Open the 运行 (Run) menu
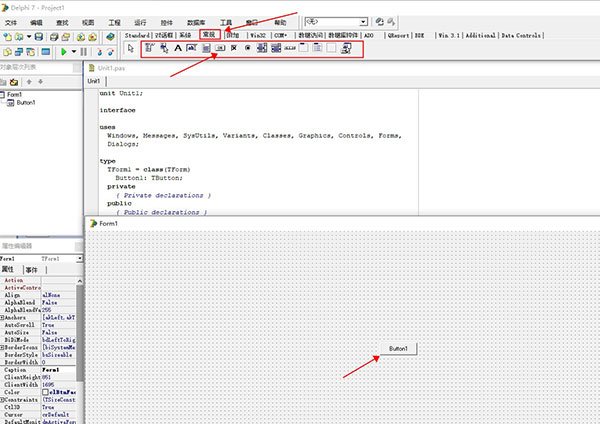The image size is (600, 424). coord(140,23)
